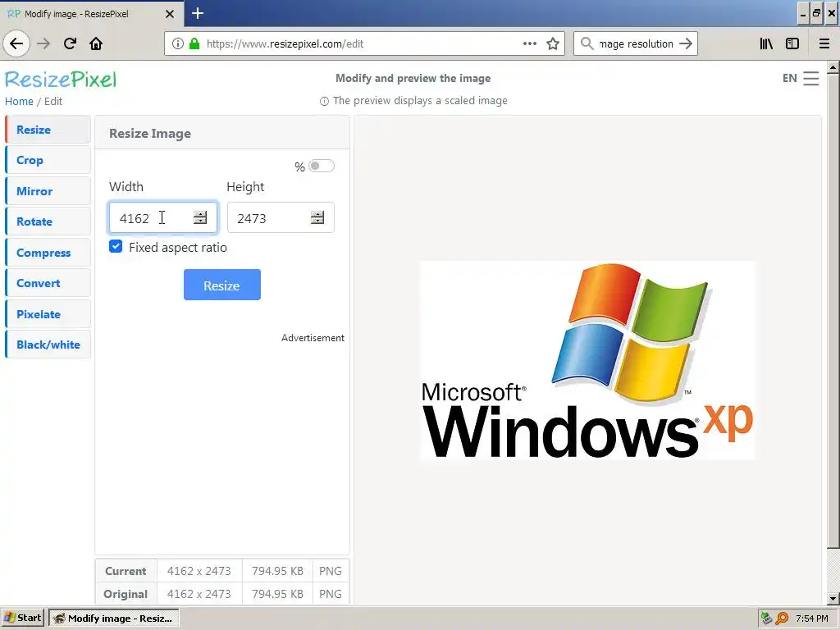The width and height of the screenshot is (840, 630).
Task: Show sidebars icon in toolbar
Action: 792,44
